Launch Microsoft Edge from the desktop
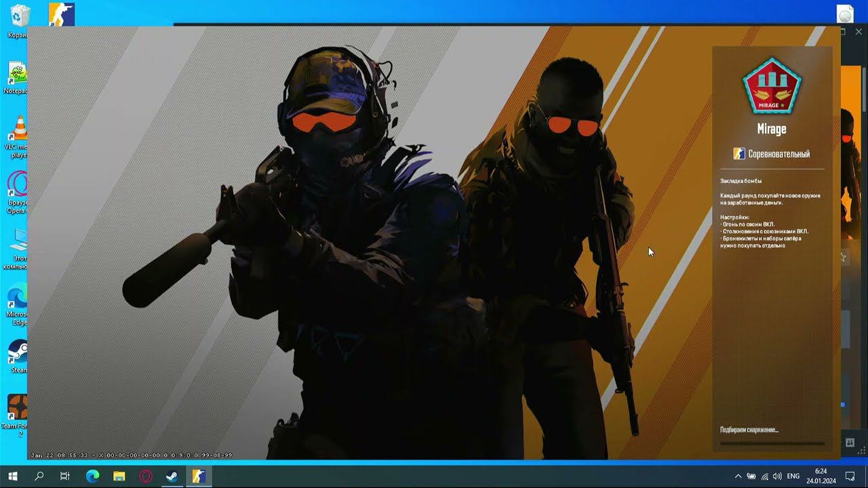This screenshot has height=488, width=868. (16, 304)
